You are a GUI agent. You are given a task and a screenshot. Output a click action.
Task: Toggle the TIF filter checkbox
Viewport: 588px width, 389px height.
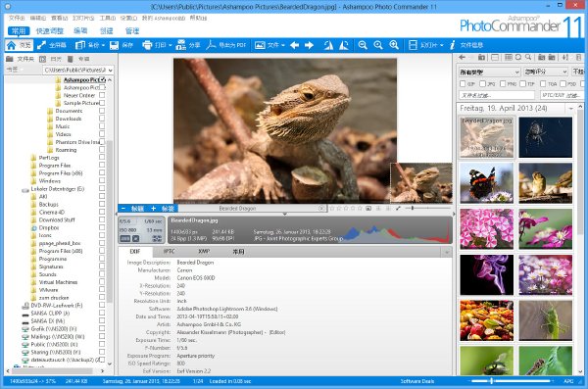522,83
